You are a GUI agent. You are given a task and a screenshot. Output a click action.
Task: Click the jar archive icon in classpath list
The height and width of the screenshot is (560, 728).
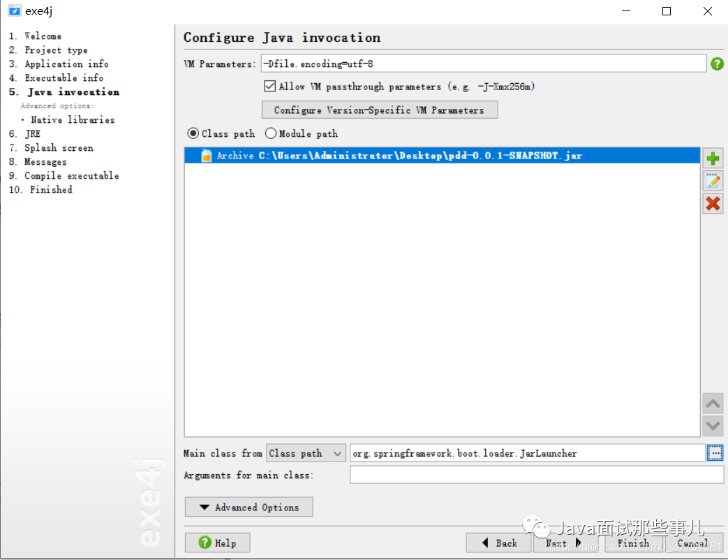pyautogui.click(x=206, y=156)
